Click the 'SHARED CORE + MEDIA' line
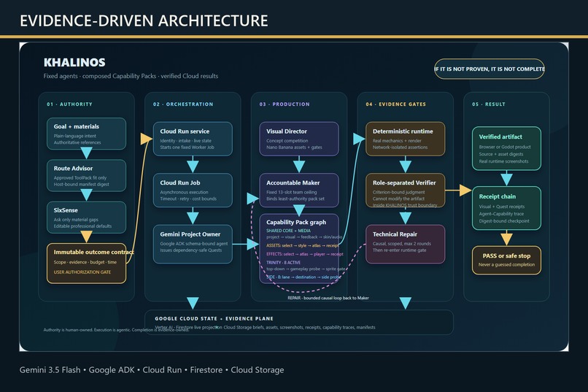This screenshot has height=392, width=588. tap(288, 231)
